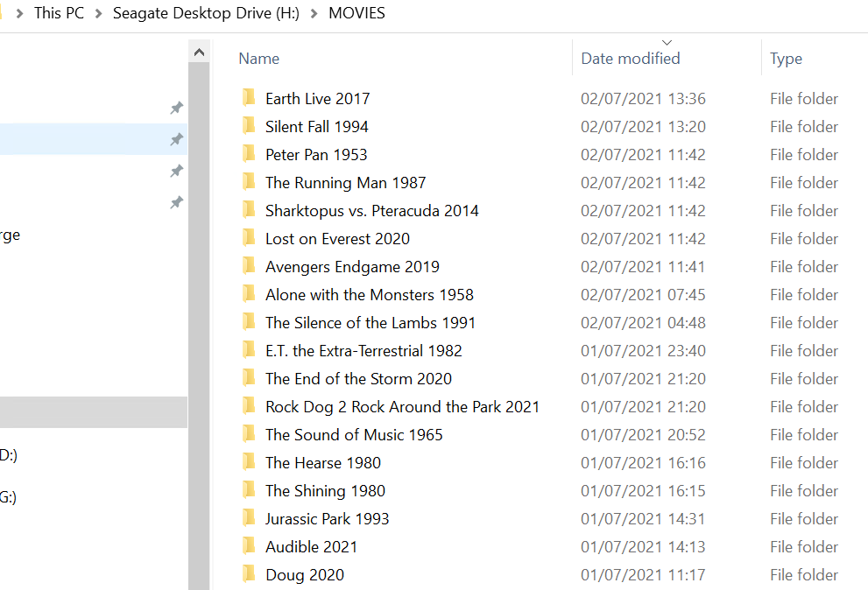Navigate to Seagate Desktop Drive (H:) breadcrumb
The image size is (868, 590).
(x=206, y=13)
